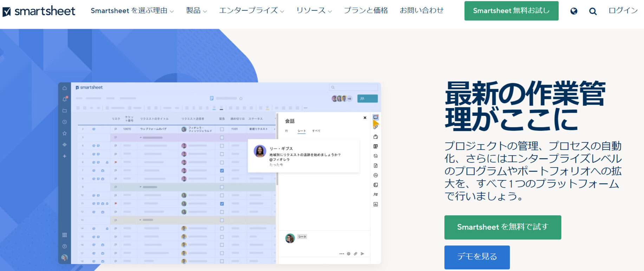Open the Recents clock icon in the sidebar

pyautogui.click(x=65, y=122)
